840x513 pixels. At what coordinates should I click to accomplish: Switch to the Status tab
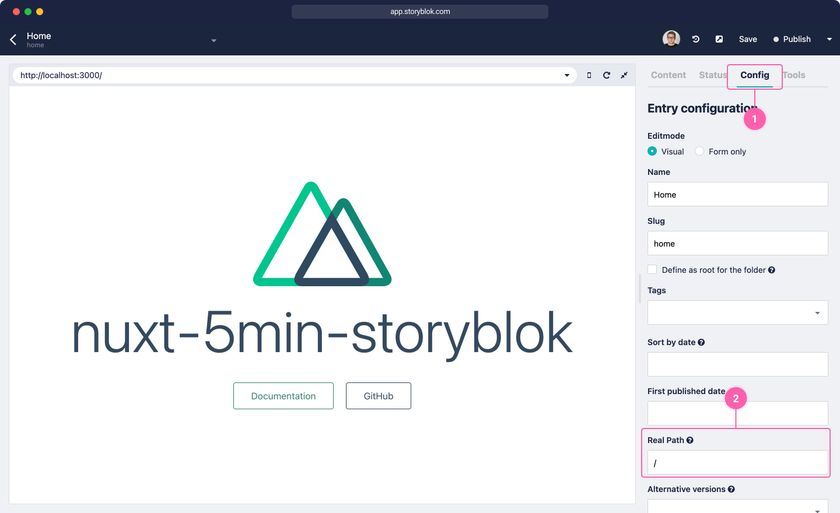click(x=712, y=75)
